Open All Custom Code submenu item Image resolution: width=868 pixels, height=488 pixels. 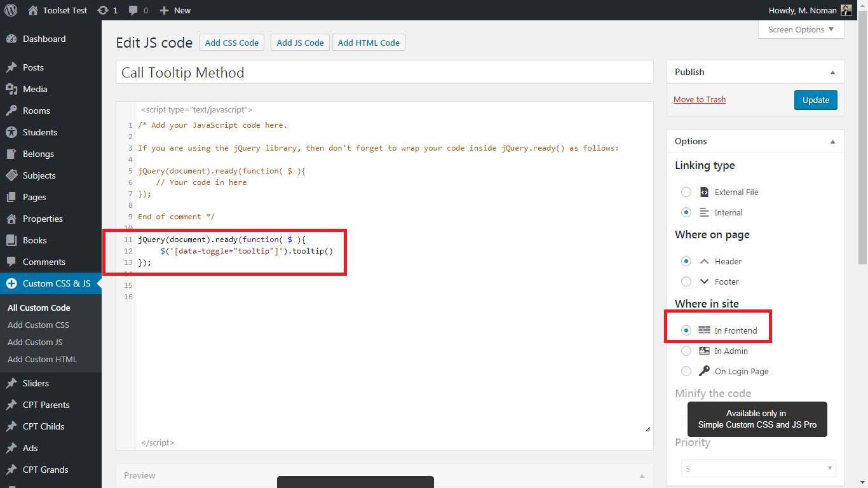[x=39, y=308]
